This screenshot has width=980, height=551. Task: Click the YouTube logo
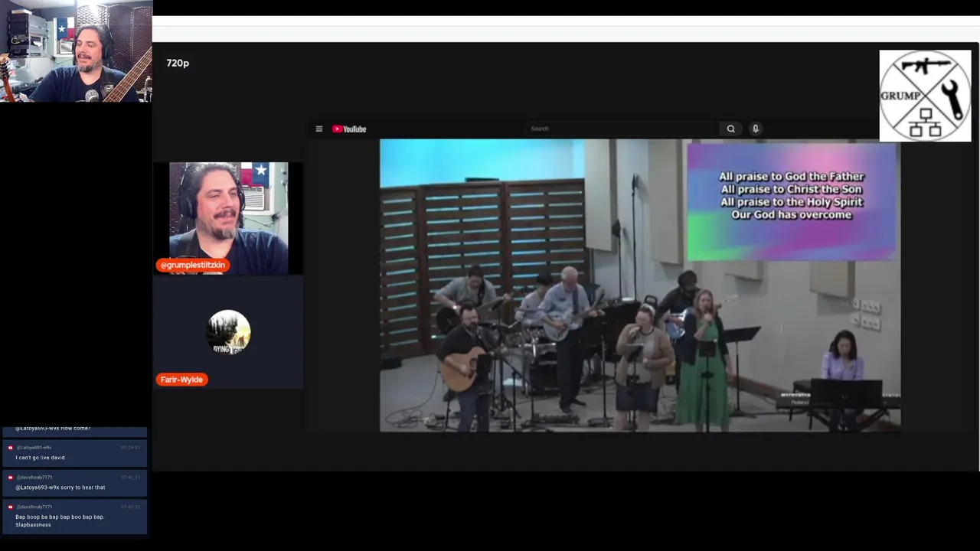pyautogui.click(x=349, y=129)
